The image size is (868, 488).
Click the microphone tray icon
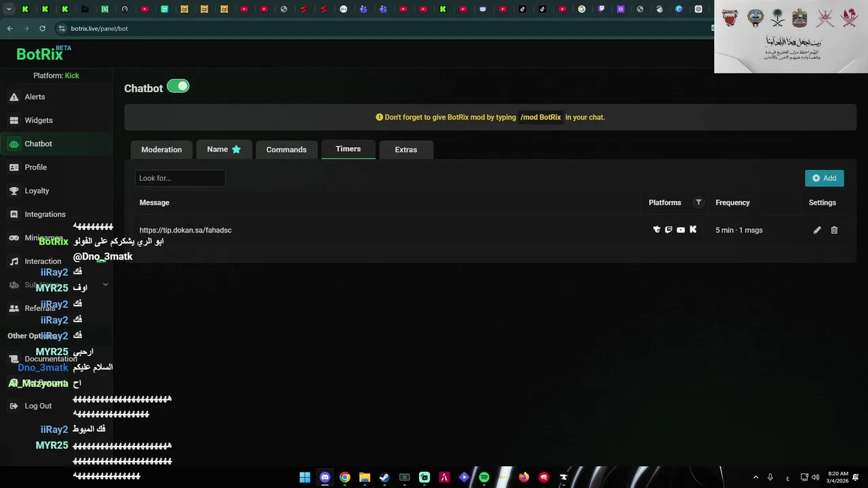(x=770, y=478)
